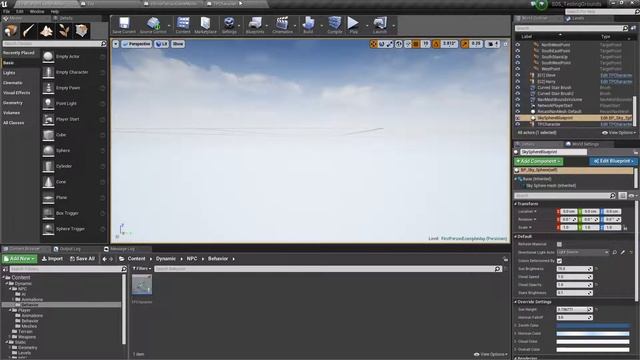
Task: Open the Content browser toolbar icon
Action: point(183,25)
